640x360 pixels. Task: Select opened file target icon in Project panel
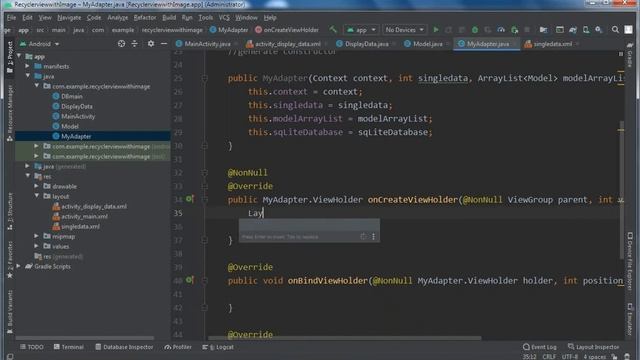[121, 44]
